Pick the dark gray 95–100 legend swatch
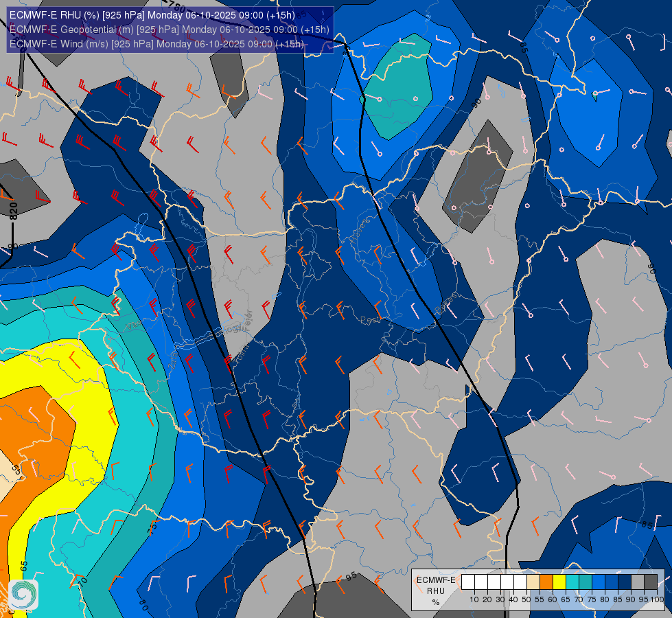 coord(651,582)
